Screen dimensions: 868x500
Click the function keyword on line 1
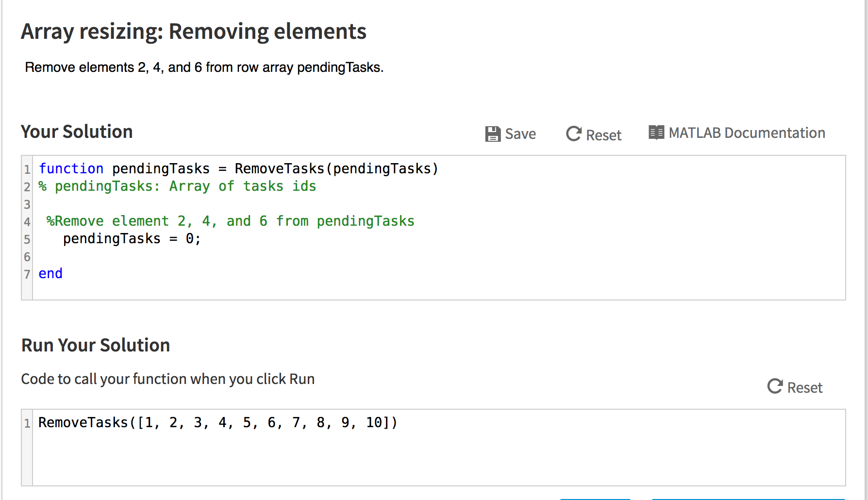pos(71,168)
